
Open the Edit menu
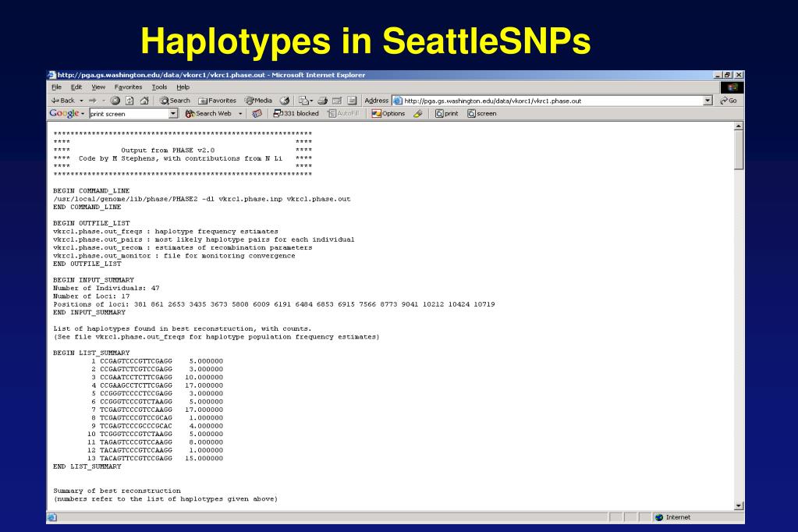(76, 87)
